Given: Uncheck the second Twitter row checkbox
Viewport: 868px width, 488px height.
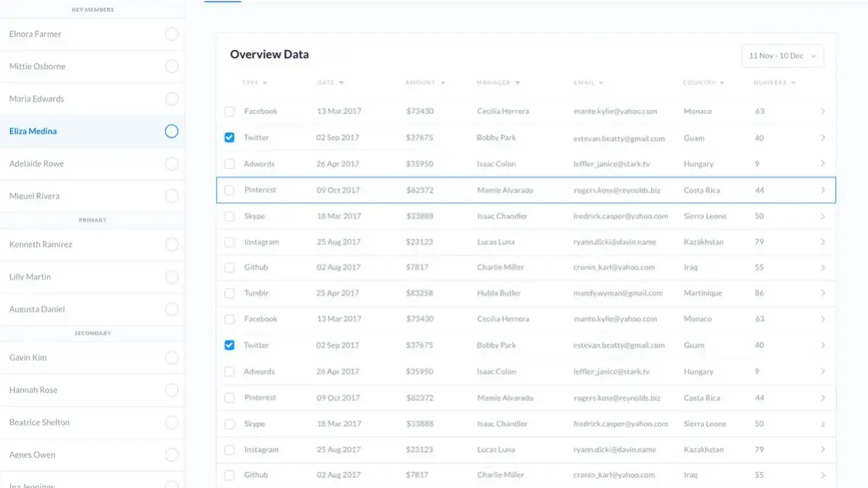Looking at the screenshot, I should [x=229, y=346].
